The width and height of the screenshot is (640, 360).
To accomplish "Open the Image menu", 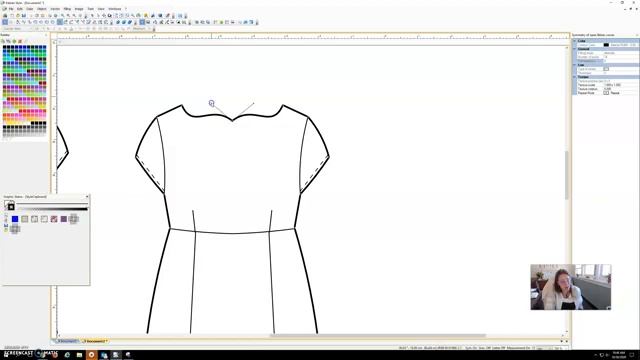I will click(79, 9).
